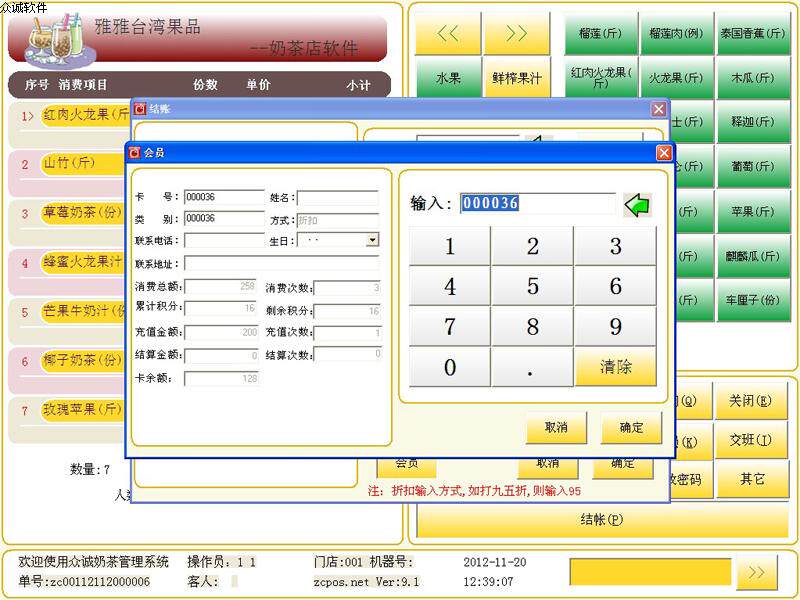The height and width of the screenshot is (600, 800).
Task: Click the green backspace arrow icon
Action: click(637, 205)
